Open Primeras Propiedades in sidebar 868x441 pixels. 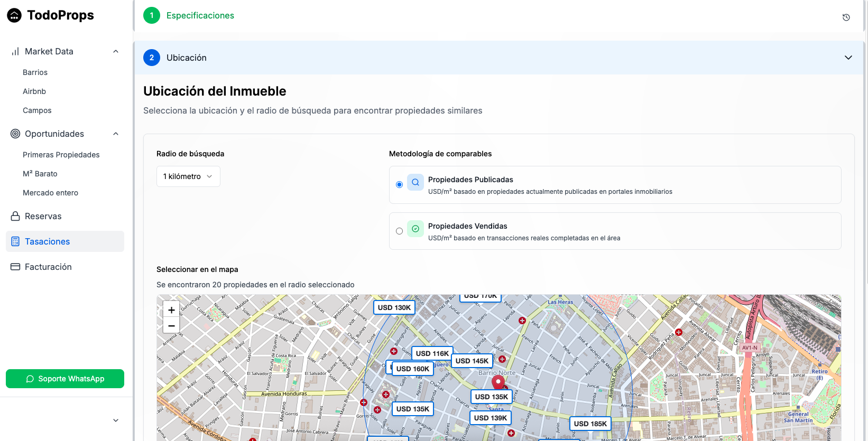(x=61, y=155)
